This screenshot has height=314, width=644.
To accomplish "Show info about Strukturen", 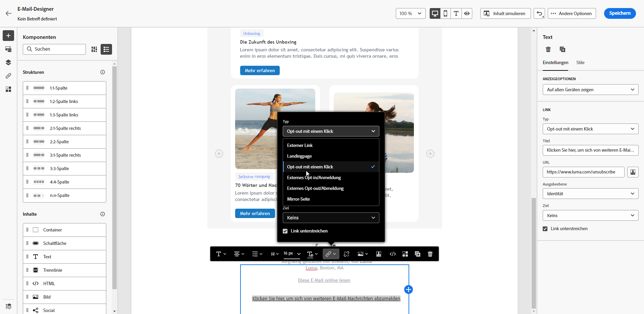I will [x=103, y=72].
